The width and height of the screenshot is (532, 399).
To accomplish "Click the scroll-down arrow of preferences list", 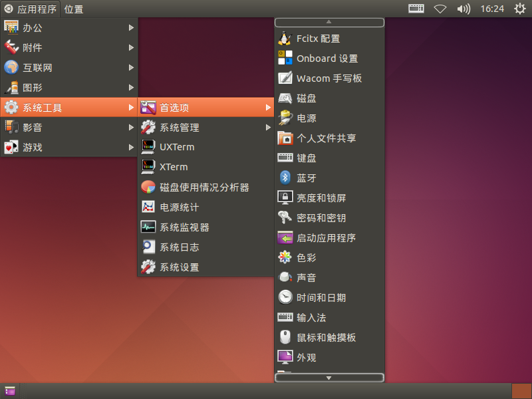I will tap(329, 378).
